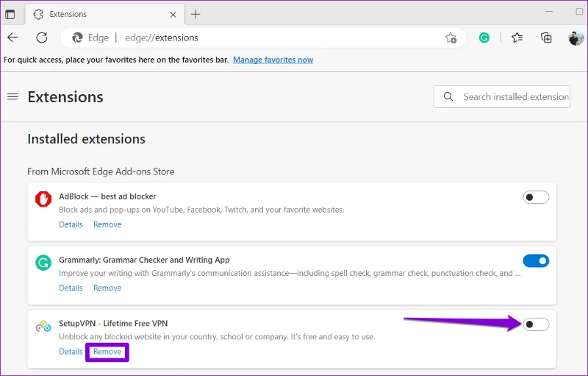Enable the SetupVPN extension toggle
588x376 pixels.
click(536, 324)
